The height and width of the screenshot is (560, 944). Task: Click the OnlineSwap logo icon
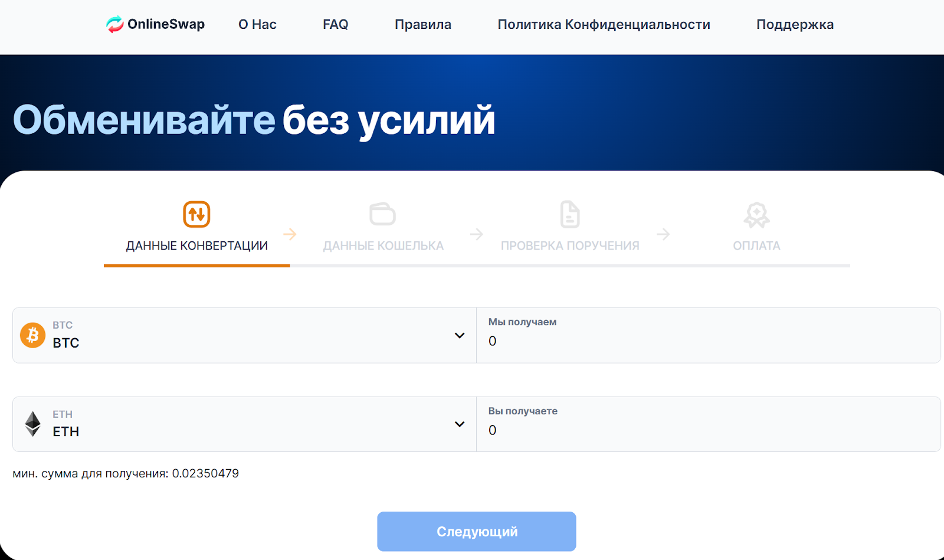114,24
